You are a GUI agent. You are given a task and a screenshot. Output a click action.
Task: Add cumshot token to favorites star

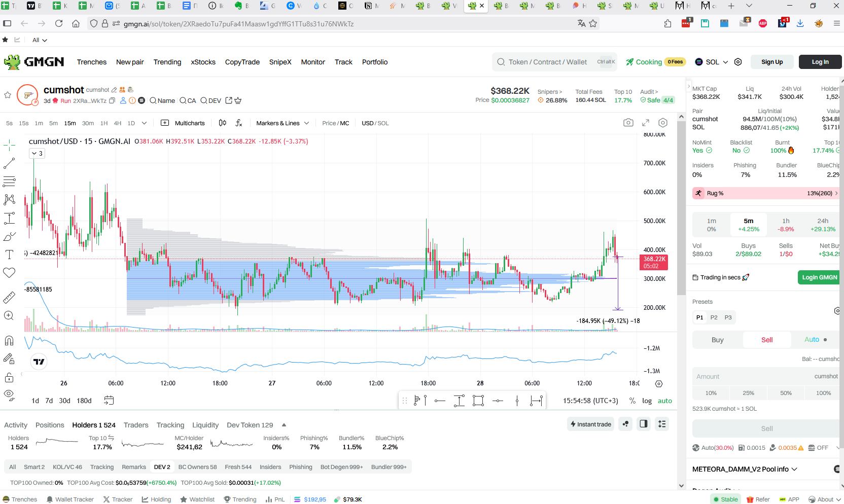point(8,95)
